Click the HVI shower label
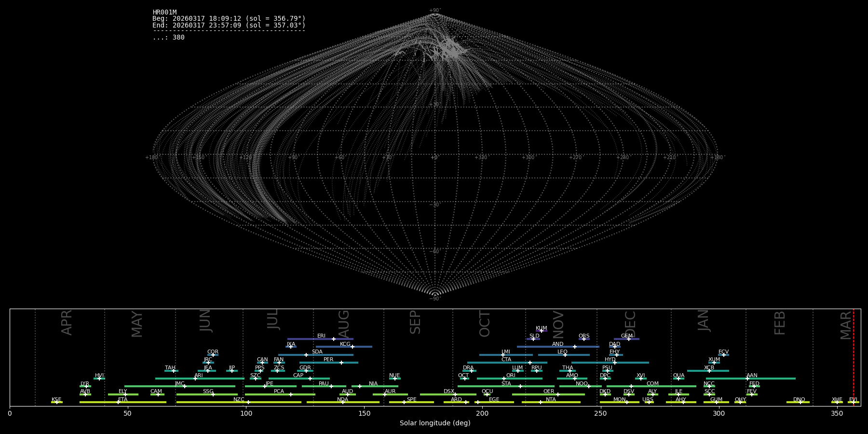The image size is (868, 434). pyautogui.click(x=99, y=376)
